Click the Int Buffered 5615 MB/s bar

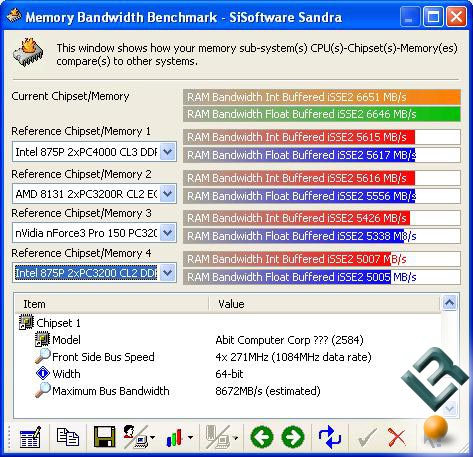(322, 137)
